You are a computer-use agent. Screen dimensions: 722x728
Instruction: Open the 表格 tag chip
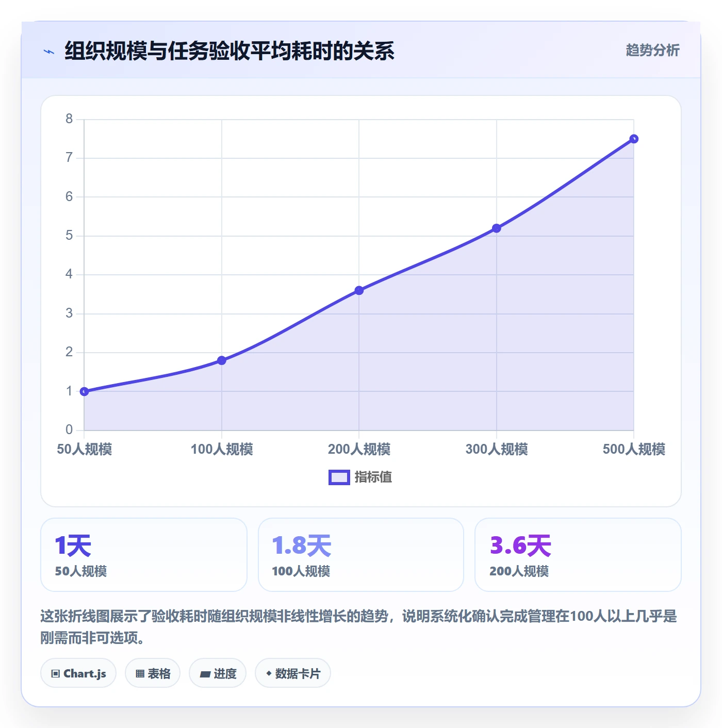coord(153,673)
